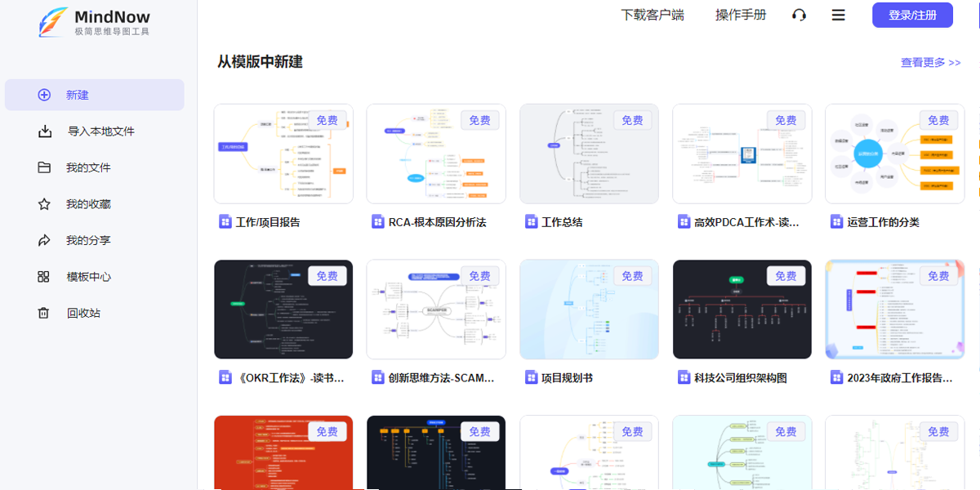The height and width of the screenshot is (490, 980).
Task: Click the 我的分享 share icon
Action: tap(42, 240)
